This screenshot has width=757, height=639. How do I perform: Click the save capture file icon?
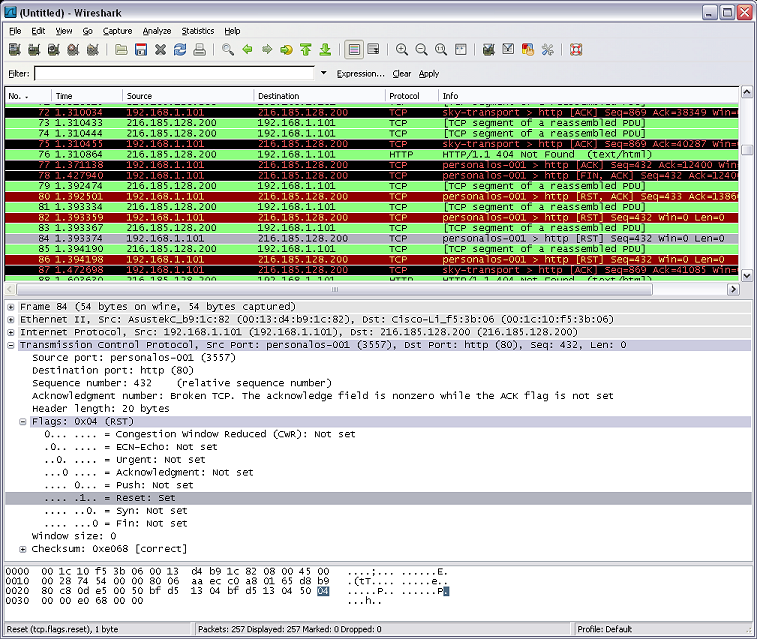(x=141, y=49)
